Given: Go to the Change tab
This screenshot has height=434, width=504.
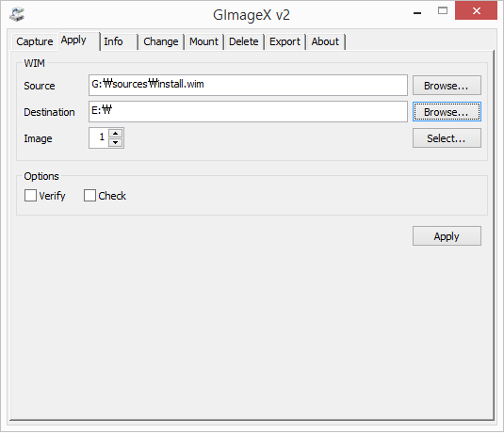Looking at the screenshot, I should click(161, 41).
